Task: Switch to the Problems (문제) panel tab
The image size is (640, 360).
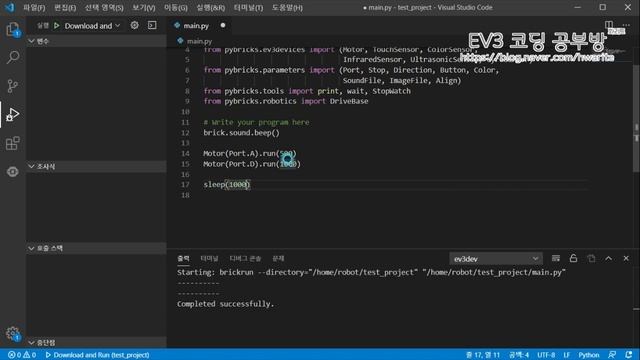Action: [278, 258]
